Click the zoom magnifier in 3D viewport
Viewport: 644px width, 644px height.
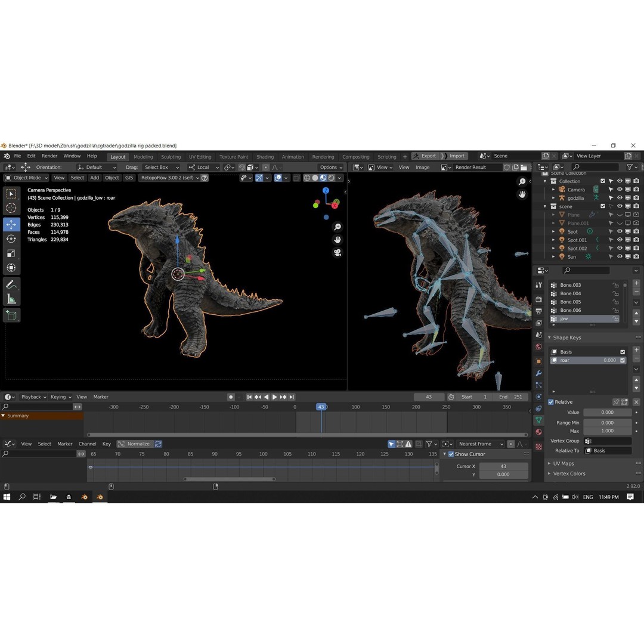click(x=337, y=227)
